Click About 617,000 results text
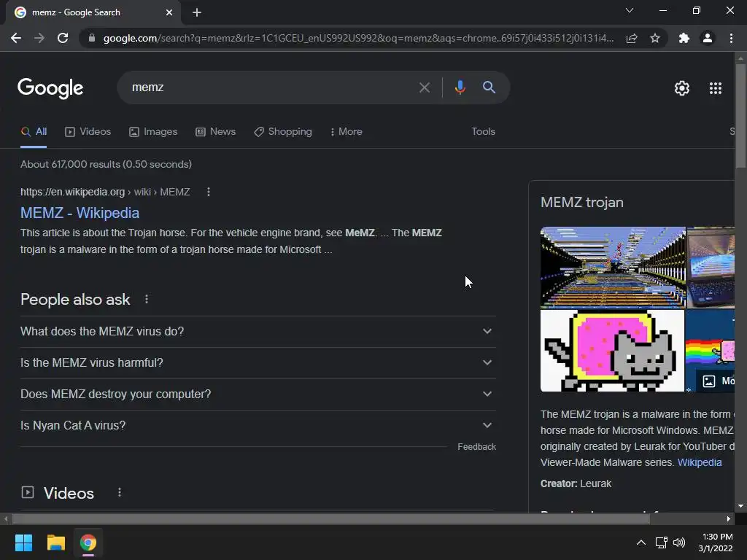The height and width of the screenshot is (560, 747). pos(106,164)
